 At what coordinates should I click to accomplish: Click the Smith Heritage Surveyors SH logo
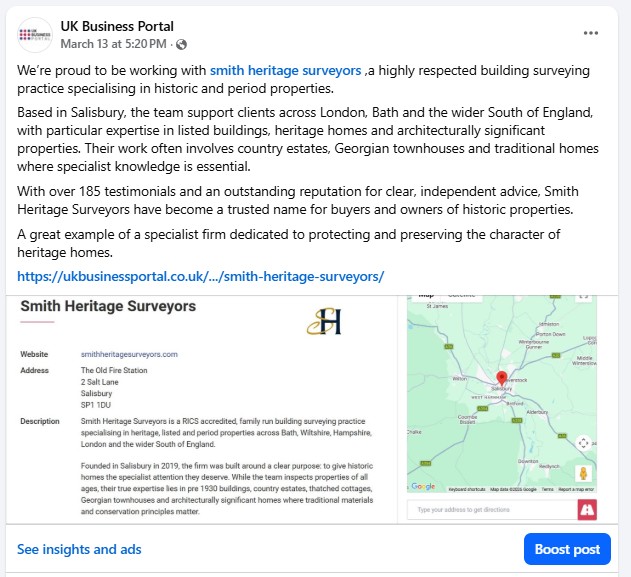(325, 319)
